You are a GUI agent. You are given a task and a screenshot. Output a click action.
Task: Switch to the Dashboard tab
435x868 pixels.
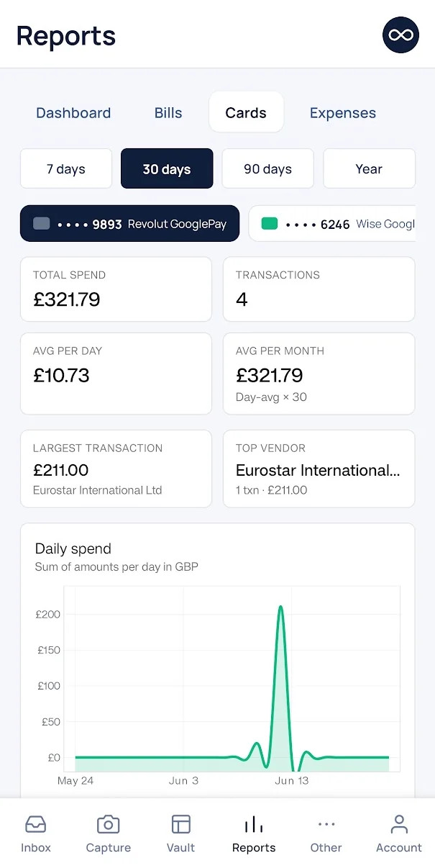73,113
